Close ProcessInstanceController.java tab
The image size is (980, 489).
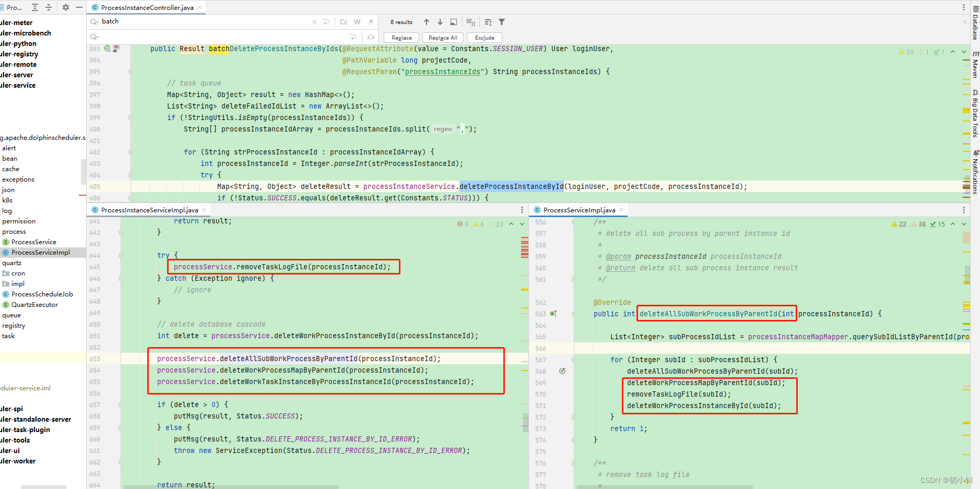[199, 7]
